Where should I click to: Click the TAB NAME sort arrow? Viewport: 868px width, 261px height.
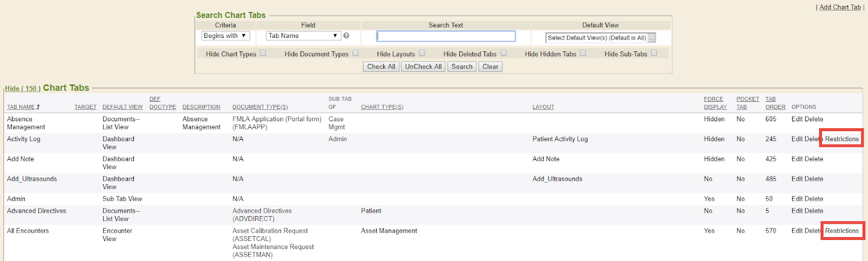pos(38,107)
